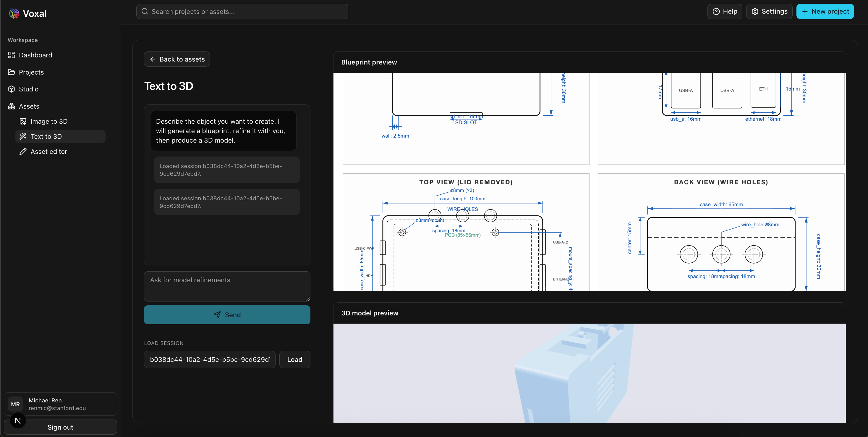Click the Asset editor pencil icon

[x=23, y=152]
